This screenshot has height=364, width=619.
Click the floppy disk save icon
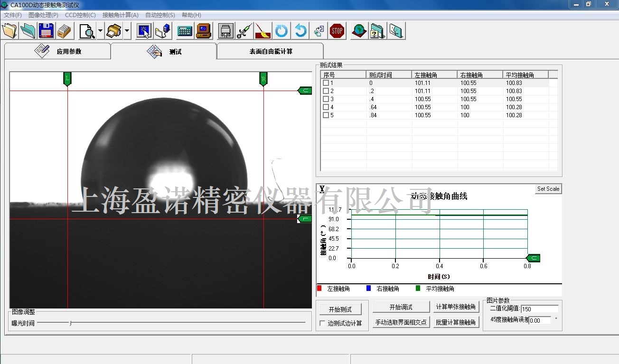click(x=46, y=31)
